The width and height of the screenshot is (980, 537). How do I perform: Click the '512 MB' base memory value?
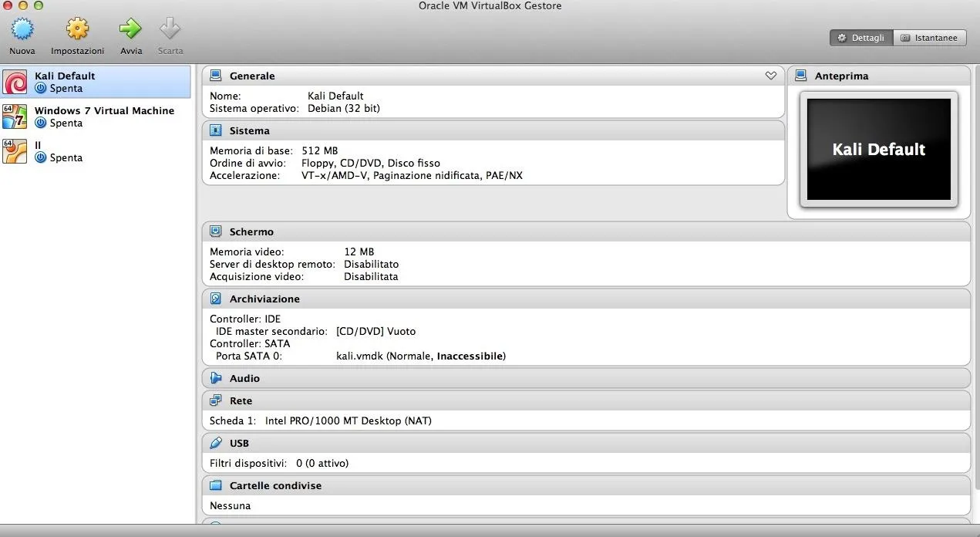tap(320, 150)
